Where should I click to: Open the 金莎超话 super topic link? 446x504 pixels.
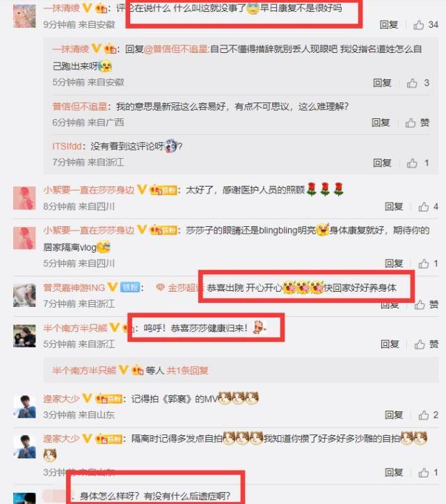click(180, 288)
